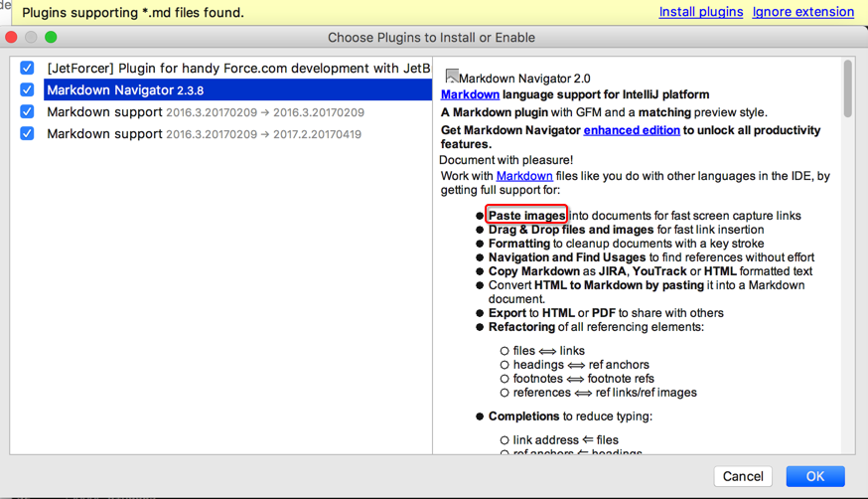Click 'Navigation and Find Usages' text

567,257
